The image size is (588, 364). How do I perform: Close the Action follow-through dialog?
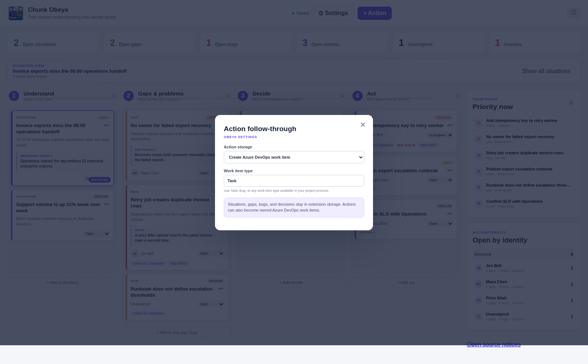[363, 125]
